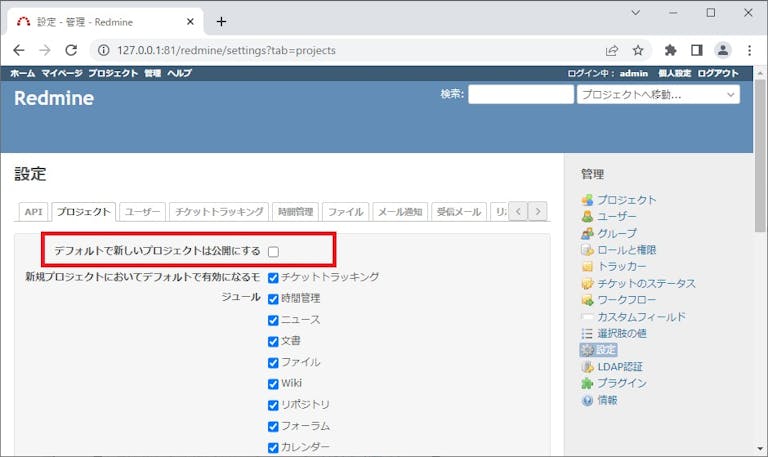
Task: Click the scrollbar down arrow
Action: coord(760,449)
